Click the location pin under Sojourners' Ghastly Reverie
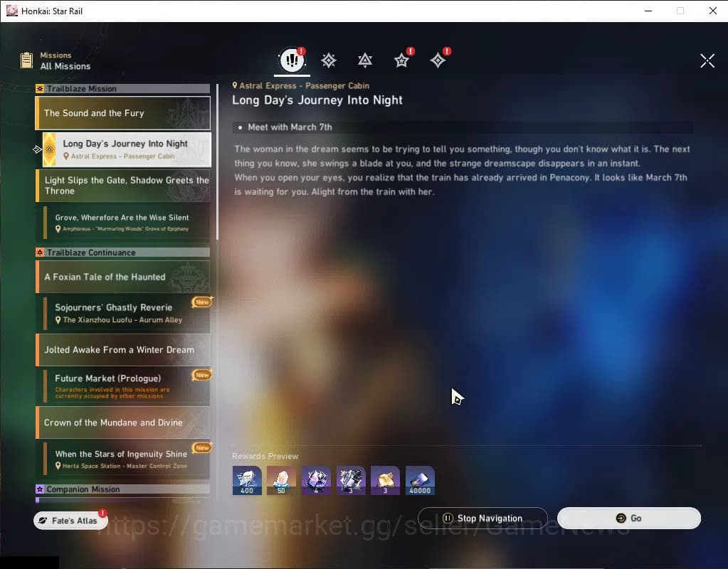This screenshot has height=569, width=728. 58,320
